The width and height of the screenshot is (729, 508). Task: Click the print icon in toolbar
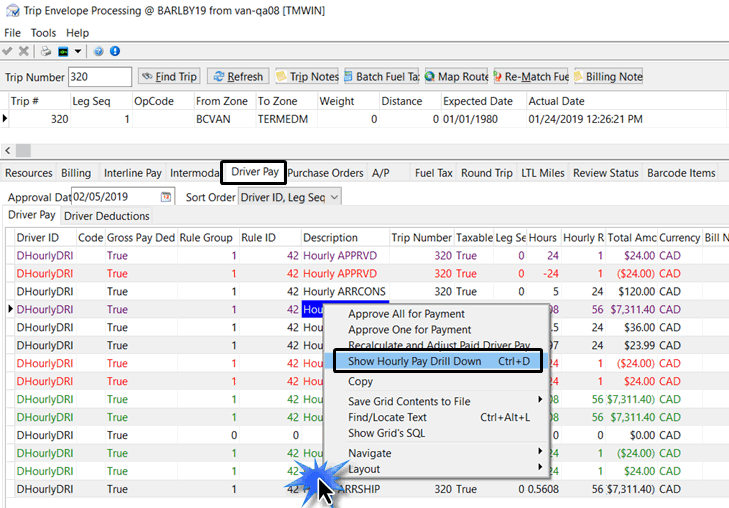click(x=46, y=51)
